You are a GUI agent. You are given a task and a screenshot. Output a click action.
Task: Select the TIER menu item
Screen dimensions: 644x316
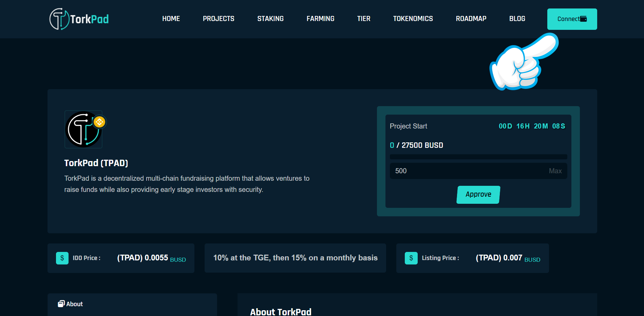[x=364, y=19]
